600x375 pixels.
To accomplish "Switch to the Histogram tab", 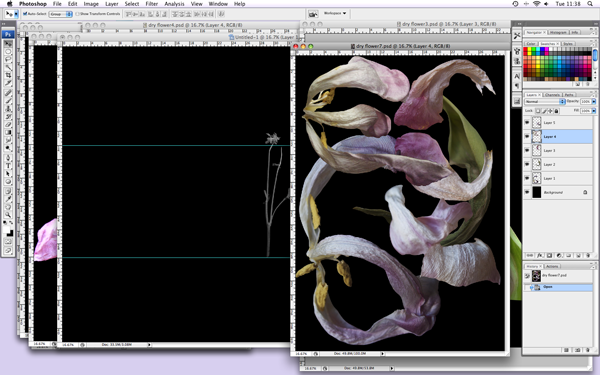I will point(558,33).
